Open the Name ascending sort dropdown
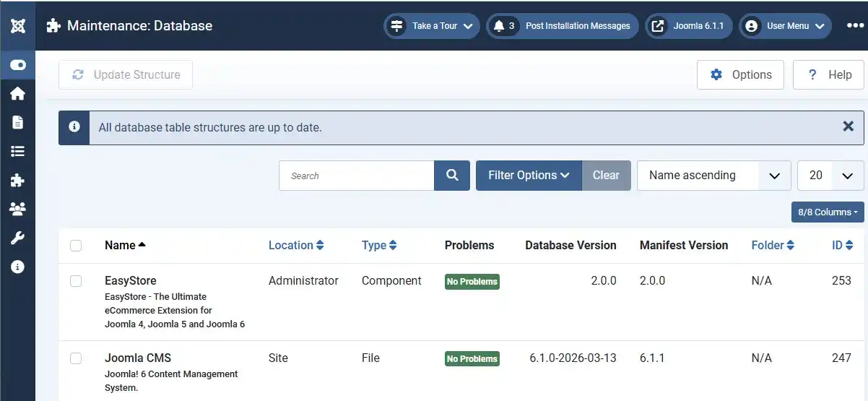The width and height of the screenshot is (868, 401). tap(714, 176)
